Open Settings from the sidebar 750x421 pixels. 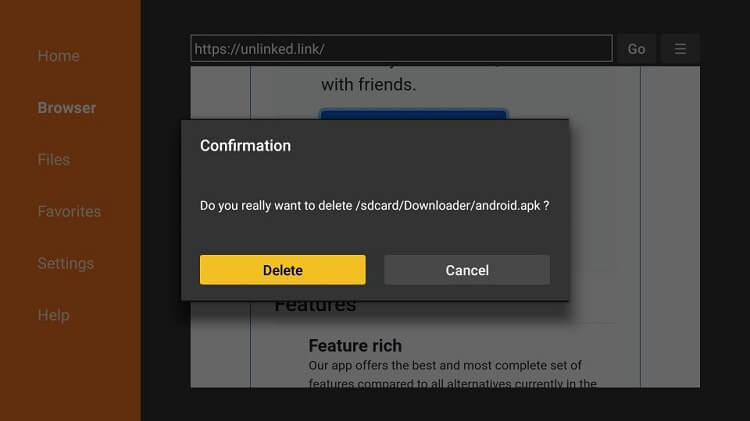(66, 264)
